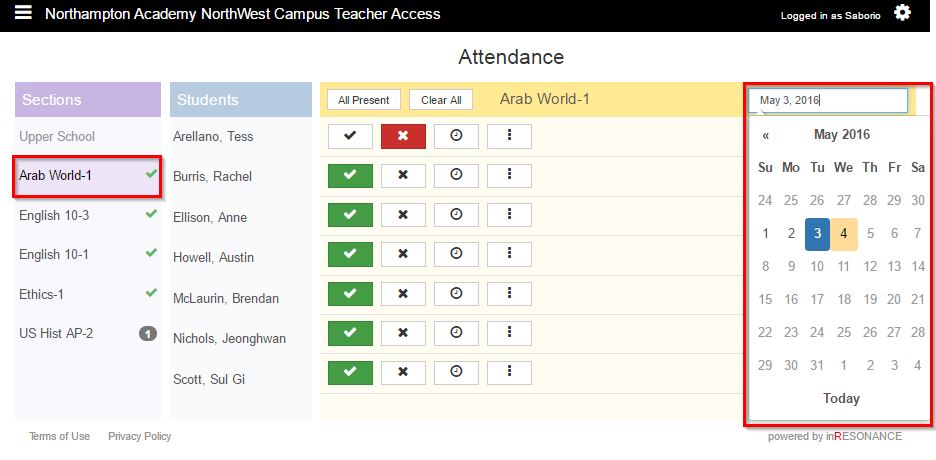936x460 pixels.
Task: Toggle present checkmark for Tess Arellano
Action: [x=350, y=136]
